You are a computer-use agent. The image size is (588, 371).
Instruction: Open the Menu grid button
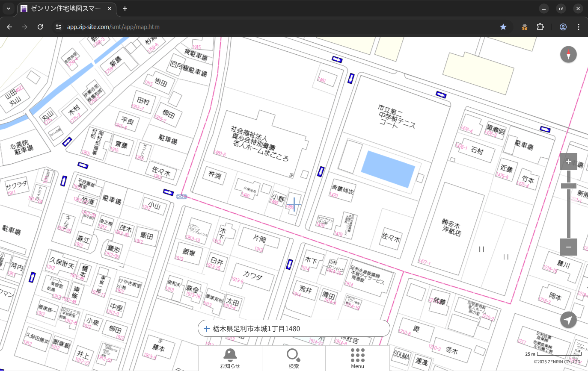pyautogui.click(x=357, y=358)
